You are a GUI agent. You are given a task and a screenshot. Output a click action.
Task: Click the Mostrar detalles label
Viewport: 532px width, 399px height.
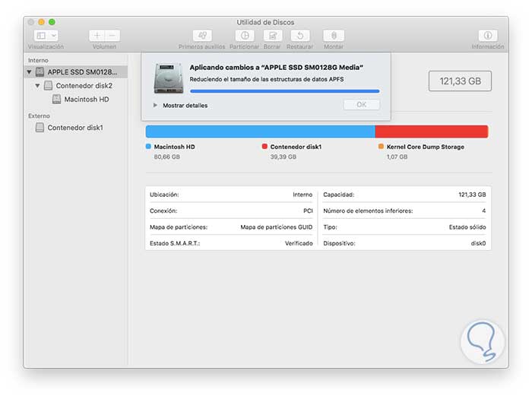185,106
